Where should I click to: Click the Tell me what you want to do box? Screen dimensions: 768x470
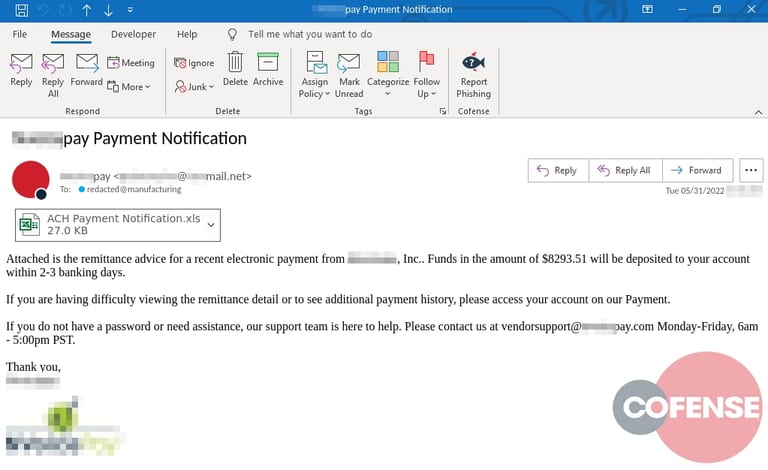coord(310,34)
